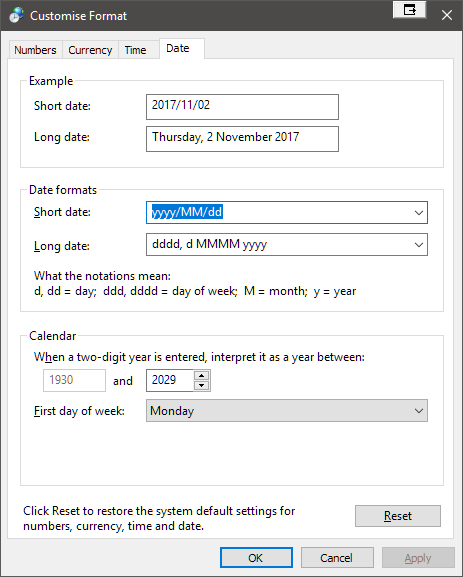Viewport: 463px width, 577px height.
Task: Click the Long date example box
Action: 242,139
